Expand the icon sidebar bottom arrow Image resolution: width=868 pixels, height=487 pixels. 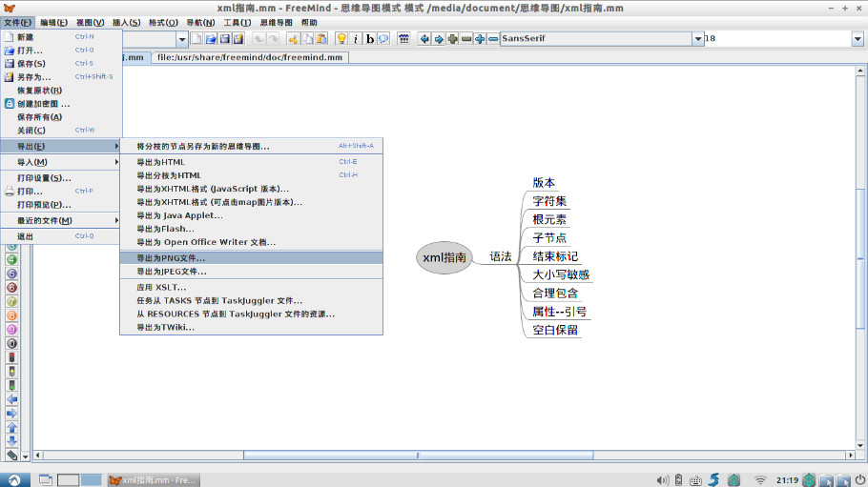click(25, 457)
